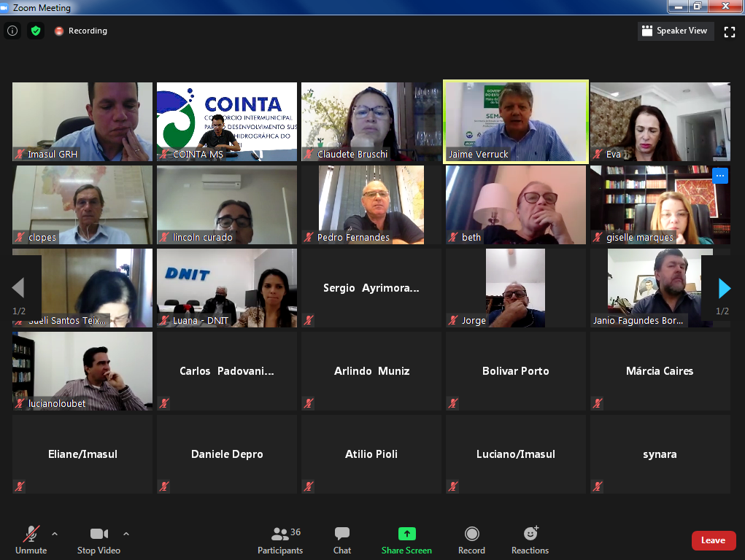Select the COINTA MS video tile
The width and height of the screenshot is (745, 560).
pos(227,121)
